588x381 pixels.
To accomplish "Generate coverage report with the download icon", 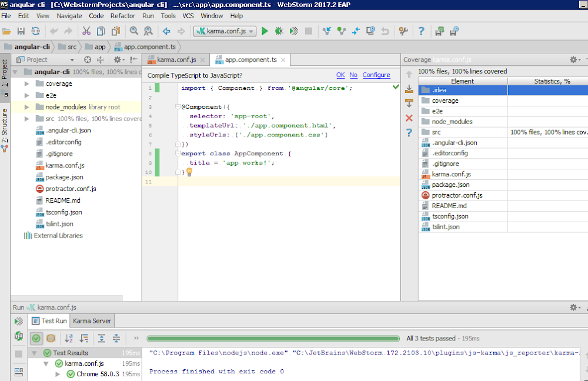I will (409, 89).
